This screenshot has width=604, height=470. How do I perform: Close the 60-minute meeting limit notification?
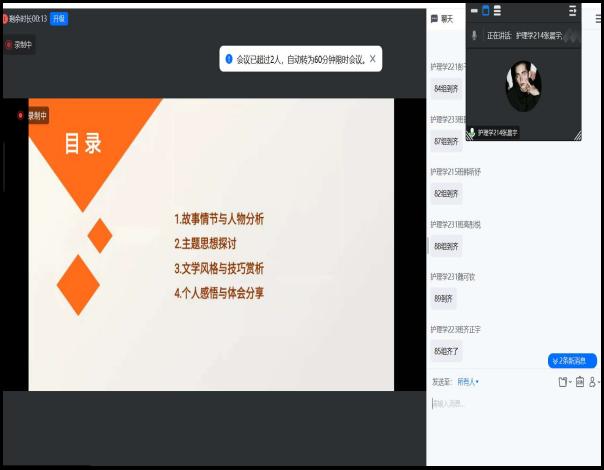[x=373, y=59]
